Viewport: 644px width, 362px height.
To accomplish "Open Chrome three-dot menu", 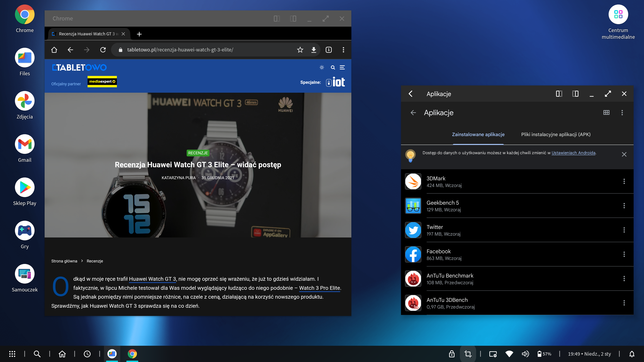I will coord(343,50).
